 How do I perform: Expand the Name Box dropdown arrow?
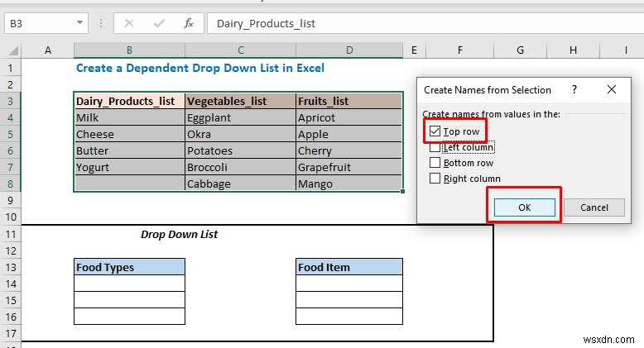coord(79,23)
